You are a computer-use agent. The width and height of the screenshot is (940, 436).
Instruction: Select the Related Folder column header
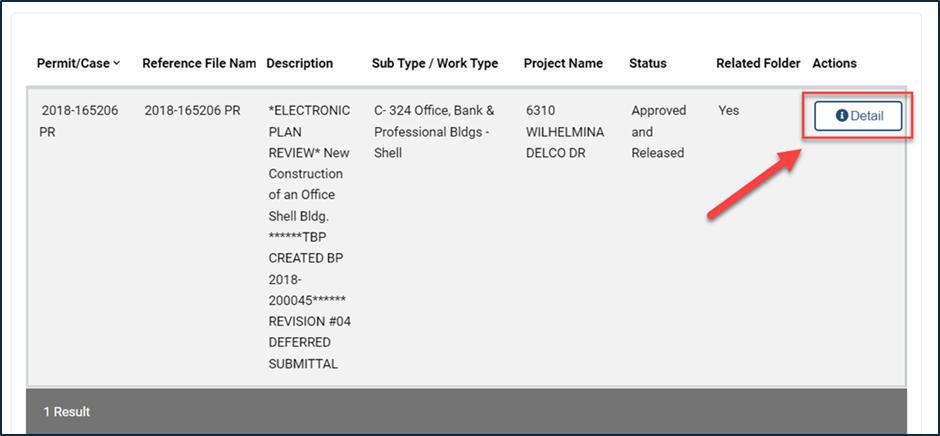[x=758, y=63]
